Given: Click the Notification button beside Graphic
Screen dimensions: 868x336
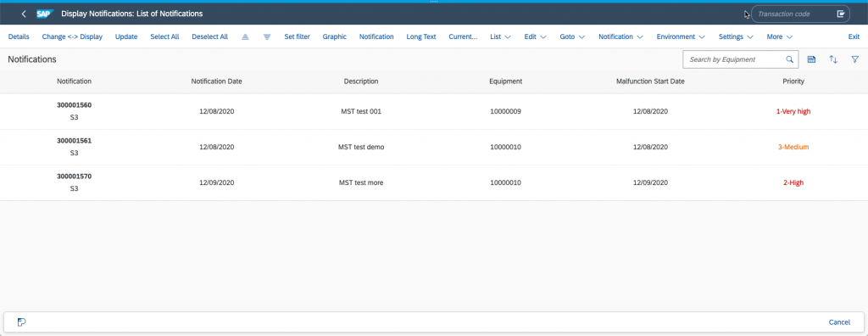Looking at the screenshot, I should click(x=376, y=36).
